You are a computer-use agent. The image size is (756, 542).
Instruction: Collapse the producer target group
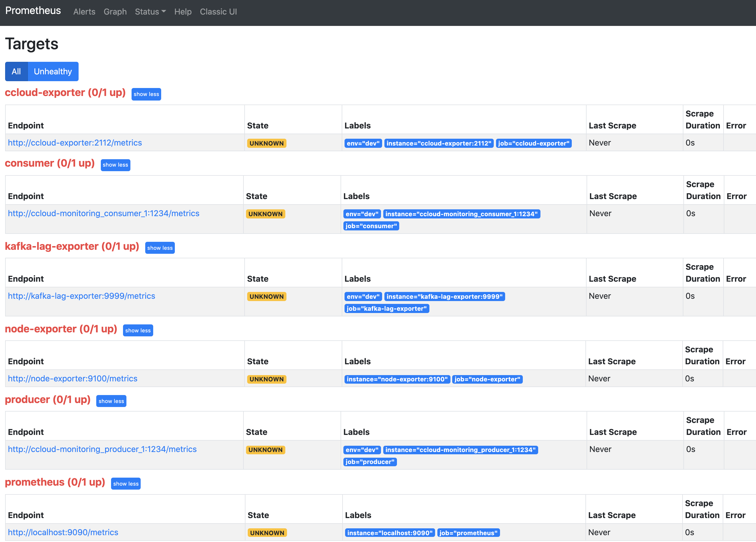[x=111, y=401]
